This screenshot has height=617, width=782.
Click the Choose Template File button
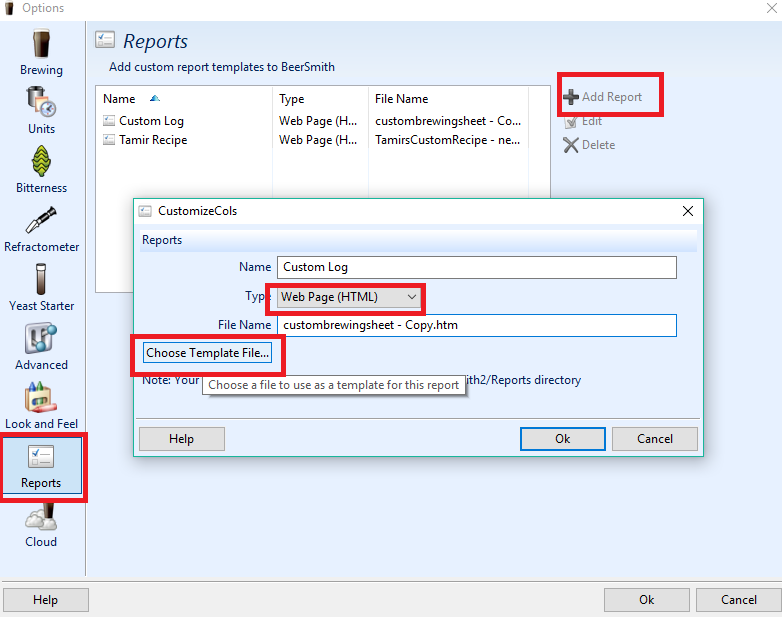pyautogui.click(x=207, y=353)
